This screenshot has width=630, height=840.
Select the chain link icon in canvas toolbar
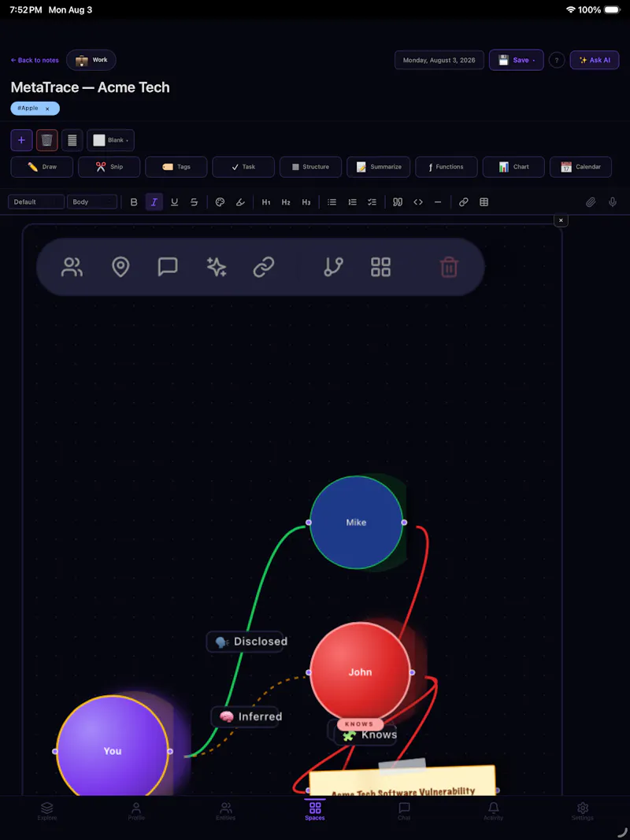pos(264,267)
